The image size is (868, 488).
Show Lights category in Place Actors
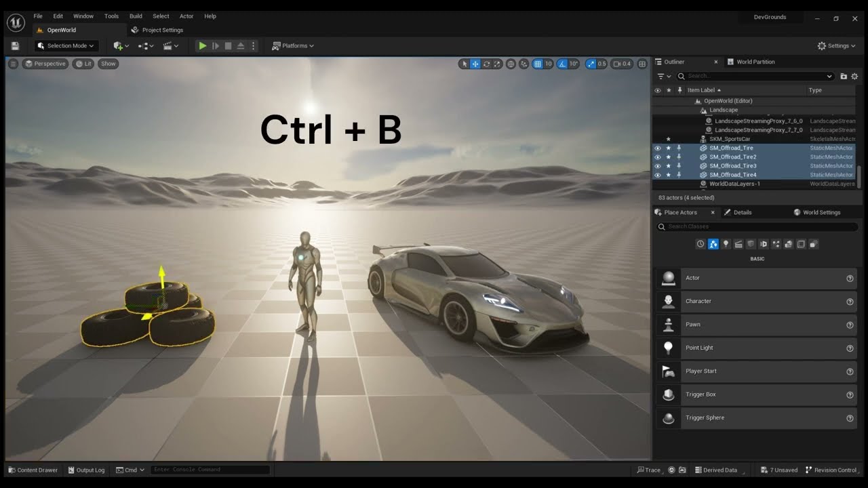click(726, 244)
